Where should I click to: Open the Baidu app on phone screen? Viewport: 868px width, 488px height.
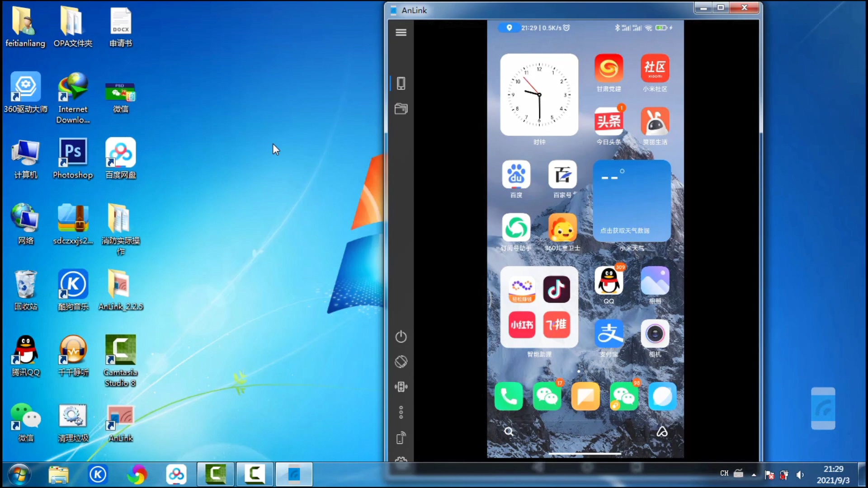tap(516, 175)
